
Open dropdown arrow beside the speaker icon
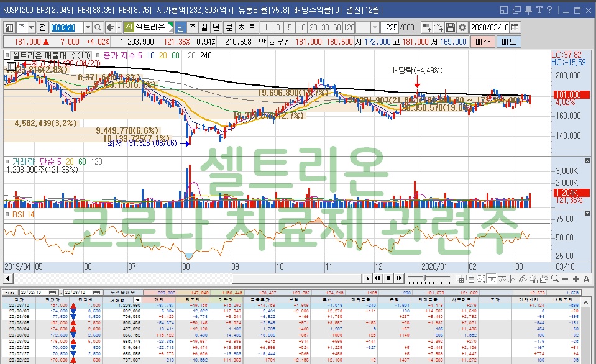click(x=119, y=27)
